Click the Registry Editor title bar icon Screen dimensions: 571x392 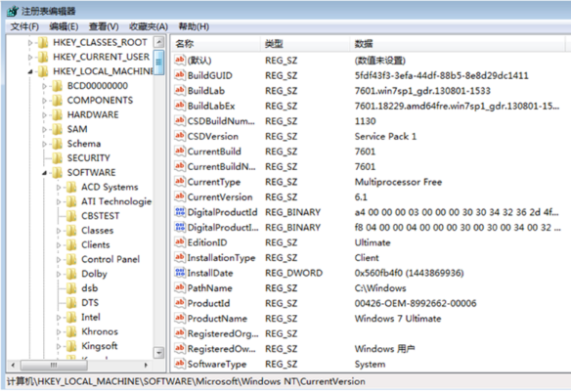(x=13, y=12)
